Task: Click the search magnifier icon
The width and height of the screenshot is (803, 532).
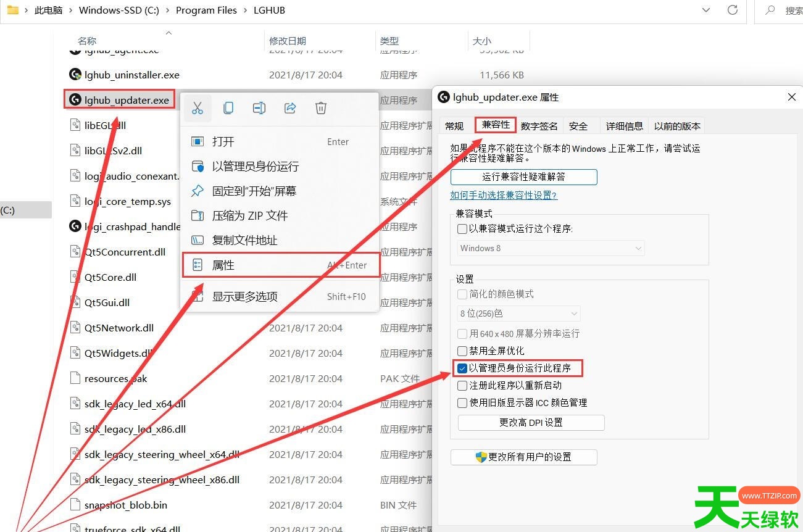Action: pos(770,10)
